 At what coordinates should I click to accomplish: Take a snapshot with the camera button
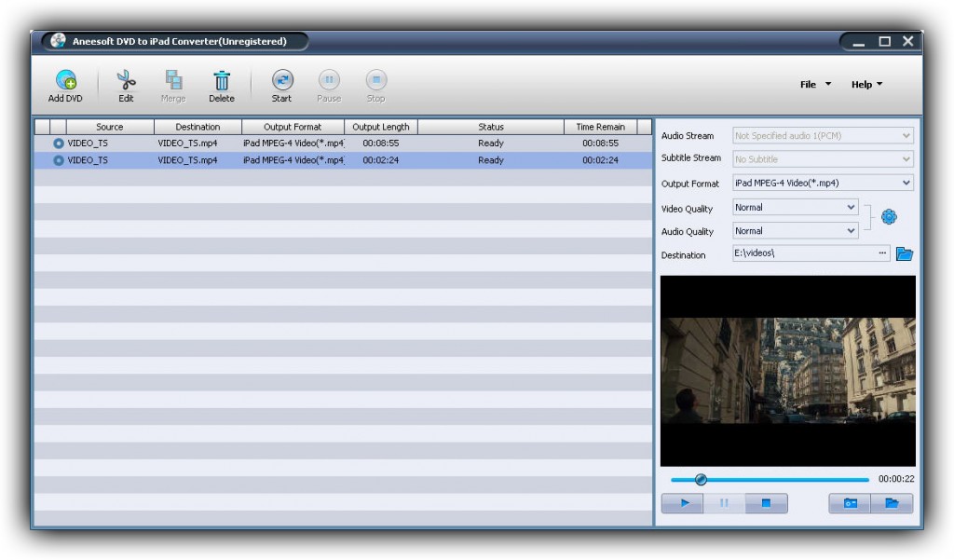click(x=850, y=503)
